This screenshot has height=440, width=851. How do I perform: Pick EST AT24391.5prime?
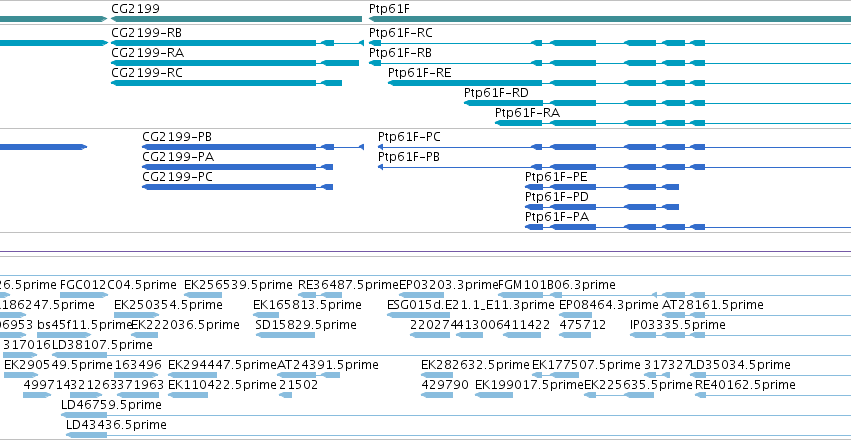point(308,375)
